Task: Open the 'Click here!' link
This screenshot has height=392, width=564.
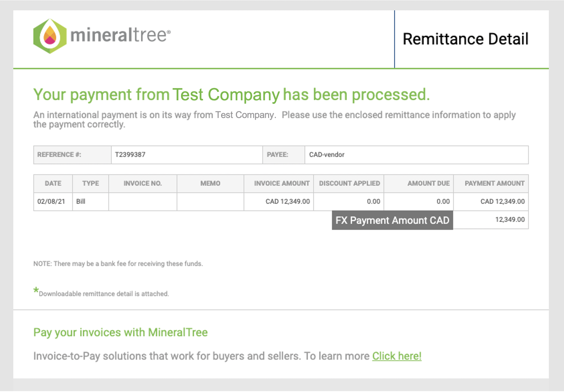Action: 397,356
